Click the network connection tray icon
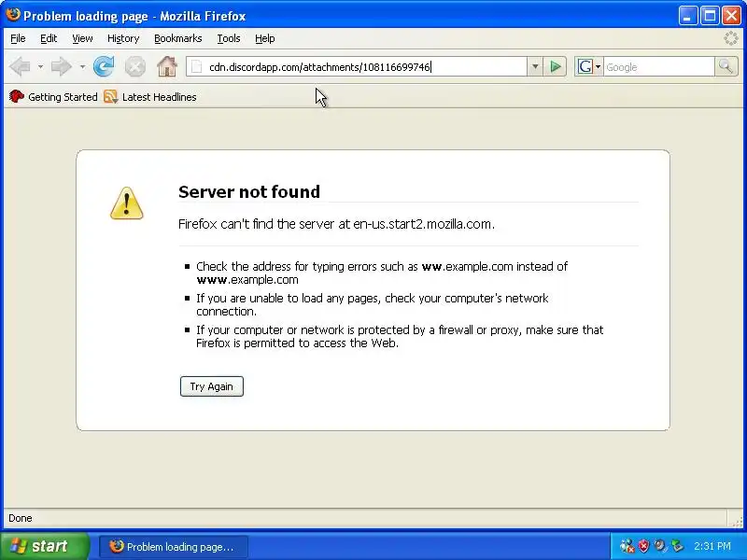 tap(627, 546)
